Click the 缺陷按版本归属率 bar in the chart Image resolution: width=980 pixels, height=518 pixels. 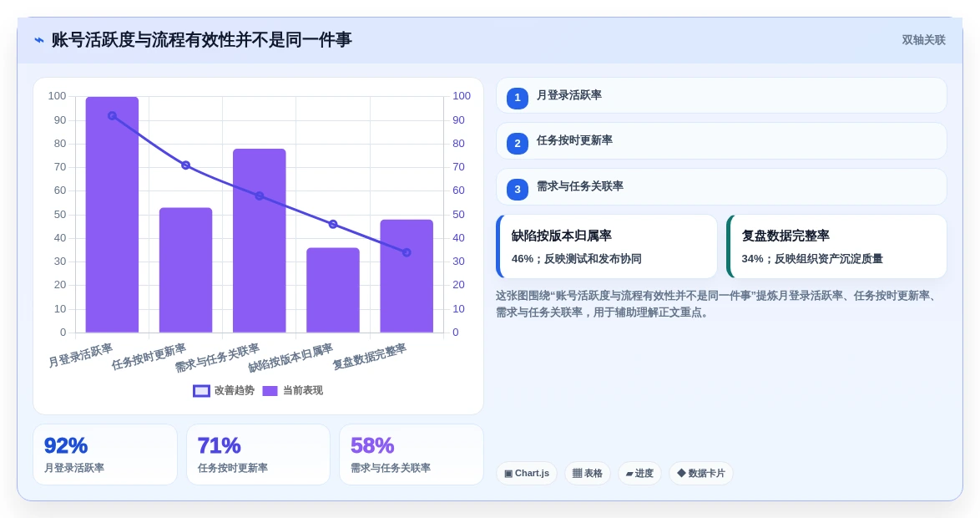(x=333, y=290)
